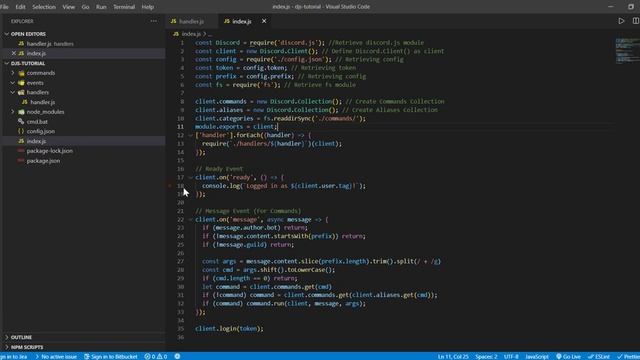
Task: Open the Edit menu
Action: [x=20, y=7]
